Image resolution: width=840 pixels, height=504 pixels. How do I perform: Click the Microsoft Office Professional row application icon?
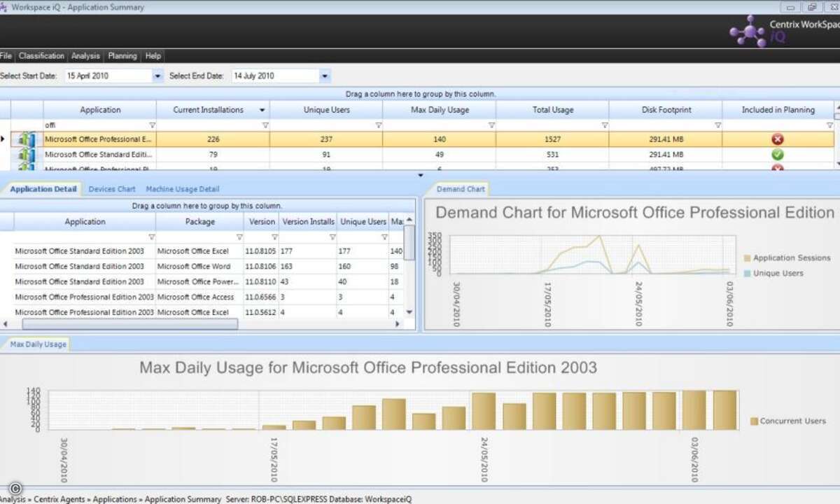click(27, 139)
